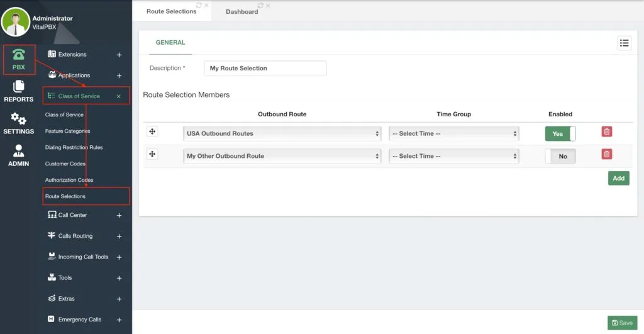Delete the USA Outbound Routes row

607,131
